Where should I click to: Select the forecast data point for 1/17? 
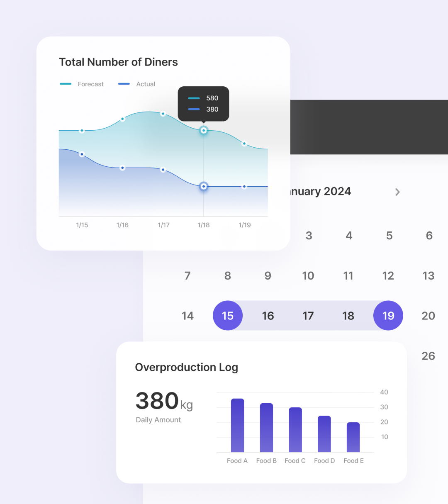[163, 114]
